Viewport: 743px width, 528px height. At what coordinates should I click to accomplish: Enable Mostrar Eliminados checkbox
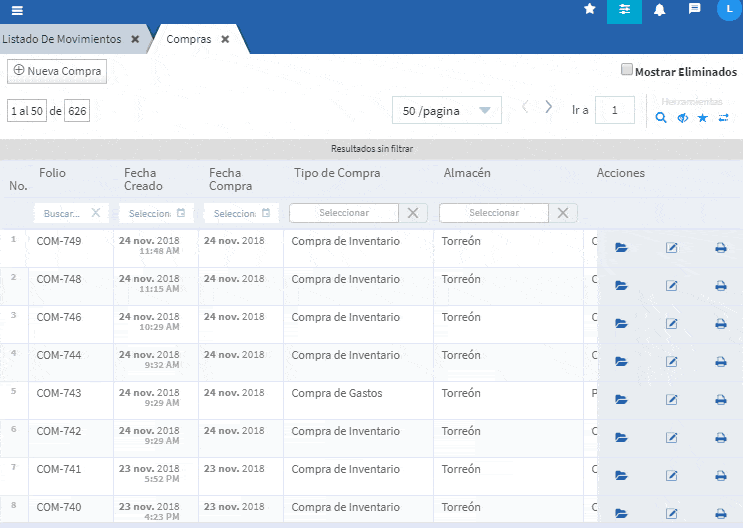pyautogui.click(x=626, y=70)
